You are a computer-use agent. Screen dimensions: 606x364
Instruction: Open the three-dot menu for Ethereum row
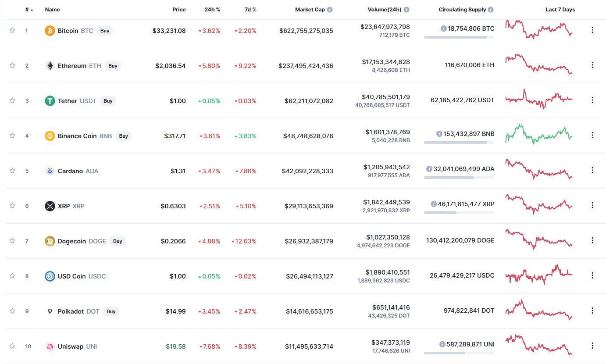[592, 65]
